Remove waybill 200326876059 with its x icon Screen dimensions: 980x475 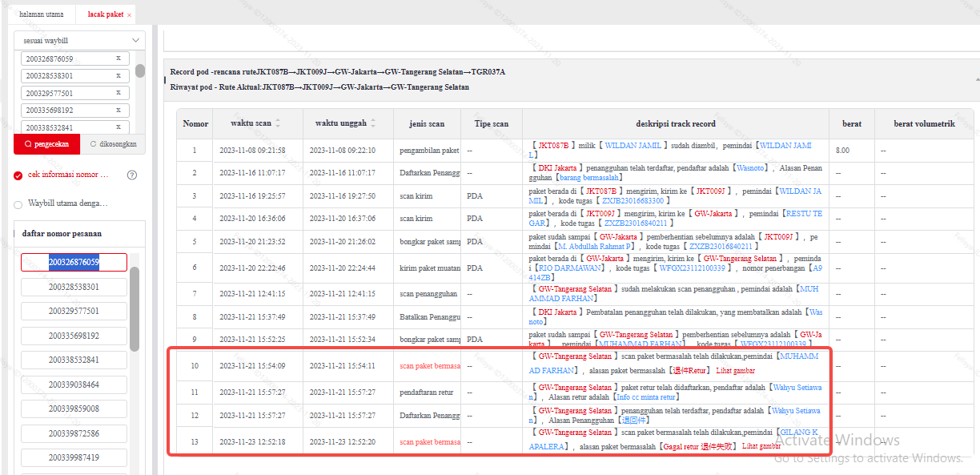118,58
